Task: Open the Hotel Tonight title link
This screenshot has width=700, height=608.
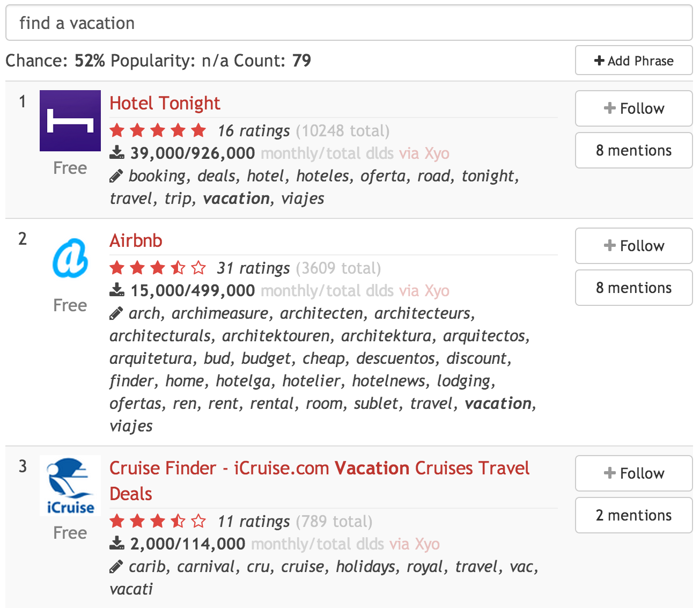Action: click(165, 103)
